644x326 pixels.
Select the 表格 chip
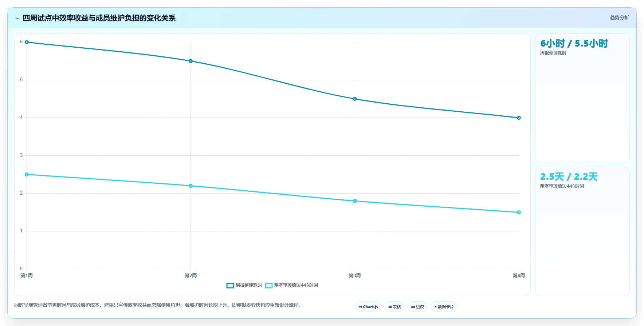pos(394,307)
